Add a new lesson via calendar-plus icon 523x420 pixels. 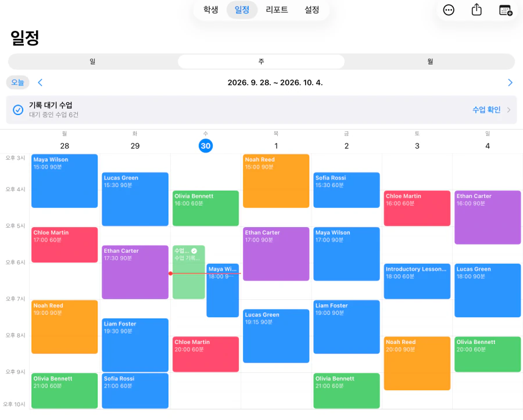[506, 10]
